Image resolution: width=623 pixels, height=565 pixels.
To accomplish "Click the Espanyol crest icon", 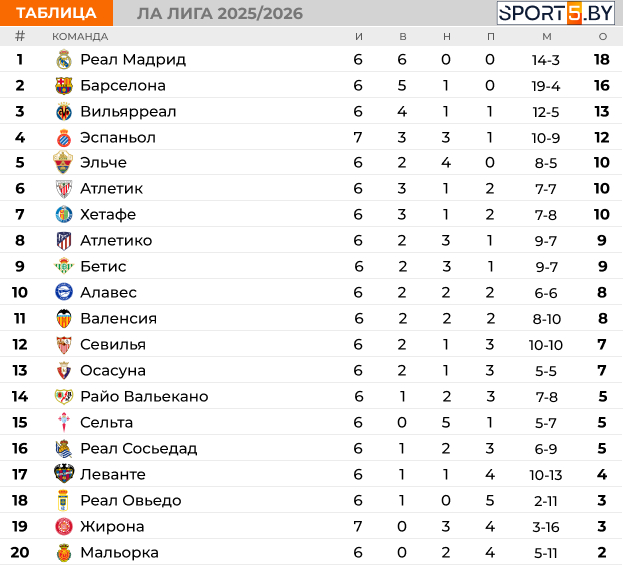I will 64,138.
